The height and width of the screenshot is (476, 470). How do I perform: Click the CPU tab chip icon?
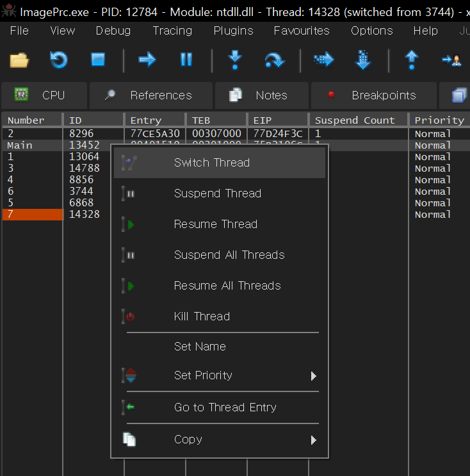tap(21, 95)
